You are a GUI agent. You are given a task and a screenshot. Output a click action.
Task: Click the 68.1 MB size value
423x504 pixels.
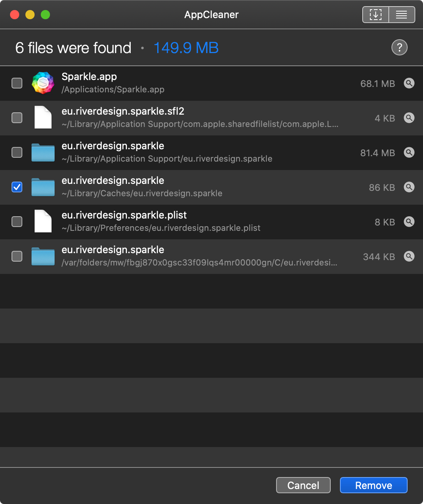(378, 83)
